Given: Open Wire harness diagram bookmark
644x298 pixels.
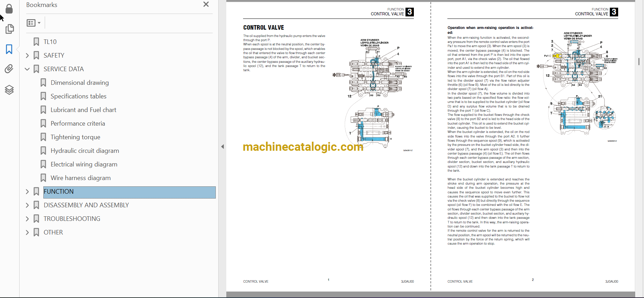Looking at the screenshot, I should pyautogui.click(x=81, y=178).
